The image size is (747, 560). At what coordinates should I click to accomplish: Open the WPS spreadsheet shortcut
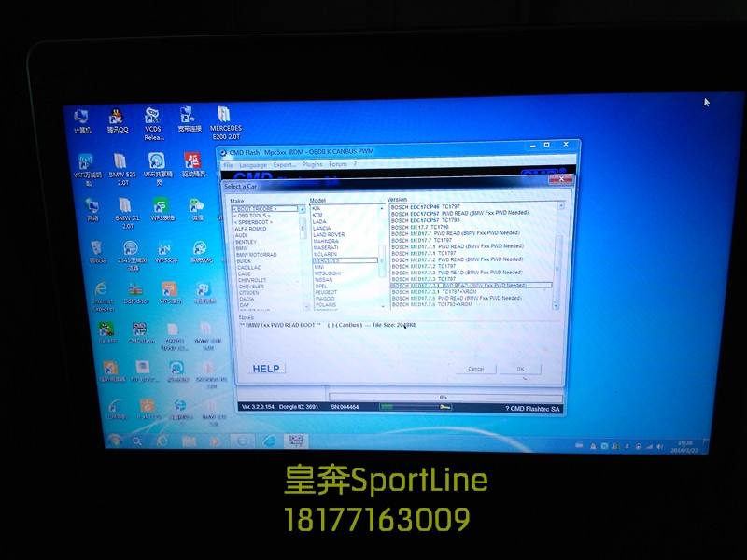click(x=162, y=209)
